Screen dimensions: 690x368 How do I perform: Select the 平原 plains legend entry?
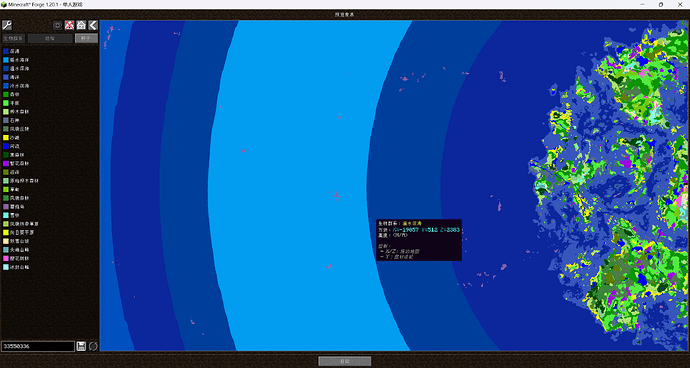point(12,103)
